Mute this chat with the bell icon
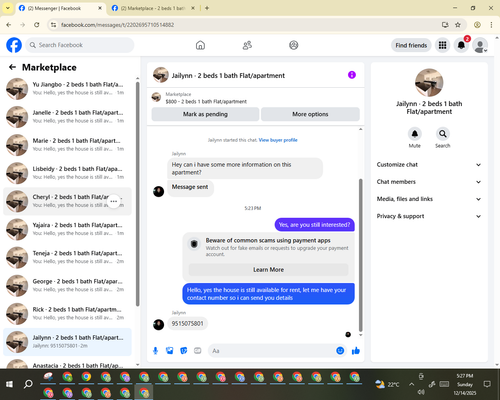This screenshot has height=400, width=500. click(415, 134)
